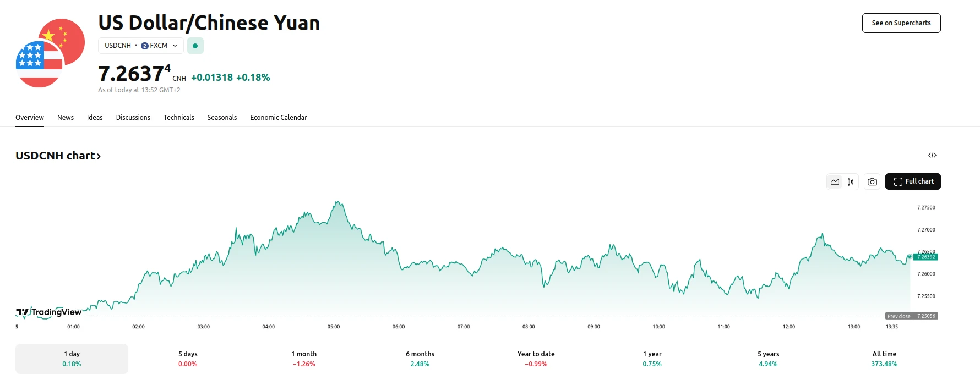Go to the Economic Calendar tab
This screenshot has height=380, width=980.
click(279, 118)
